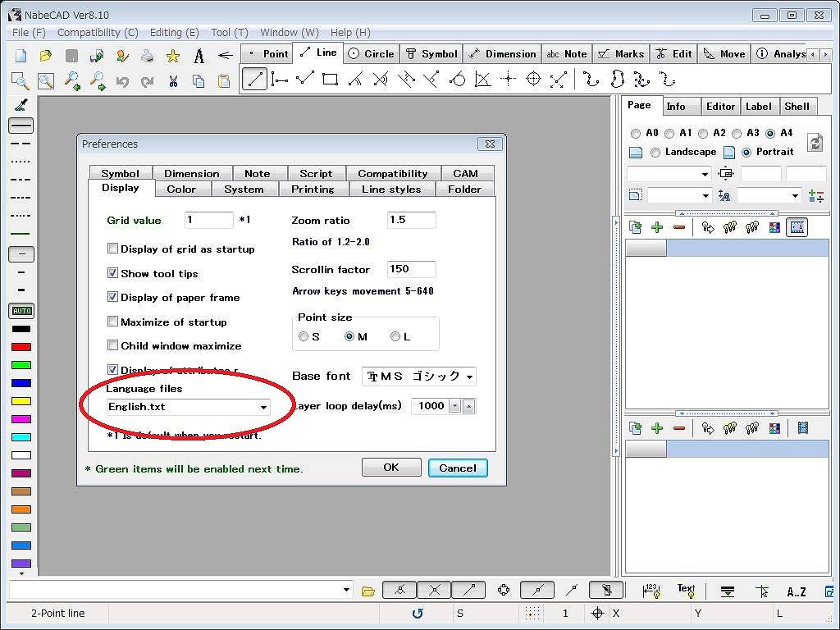Screen dimensions: 840x630
Task: Open the Editing (E) menu
Action: point(175,33)
